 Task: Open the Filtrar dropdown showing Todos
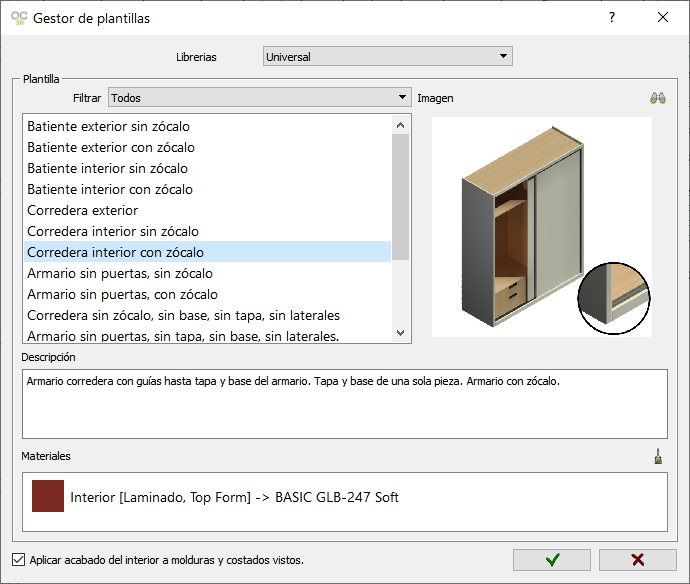(260, 97)
